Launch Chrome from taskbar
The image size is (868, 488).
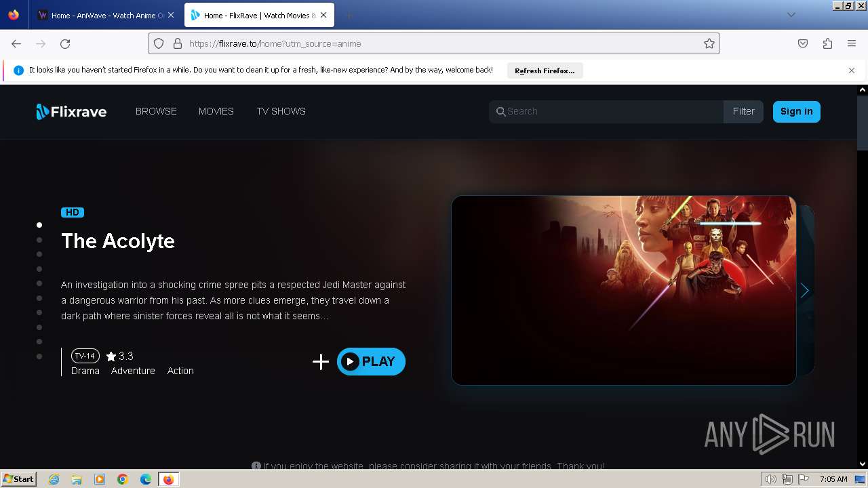point(123,479)
